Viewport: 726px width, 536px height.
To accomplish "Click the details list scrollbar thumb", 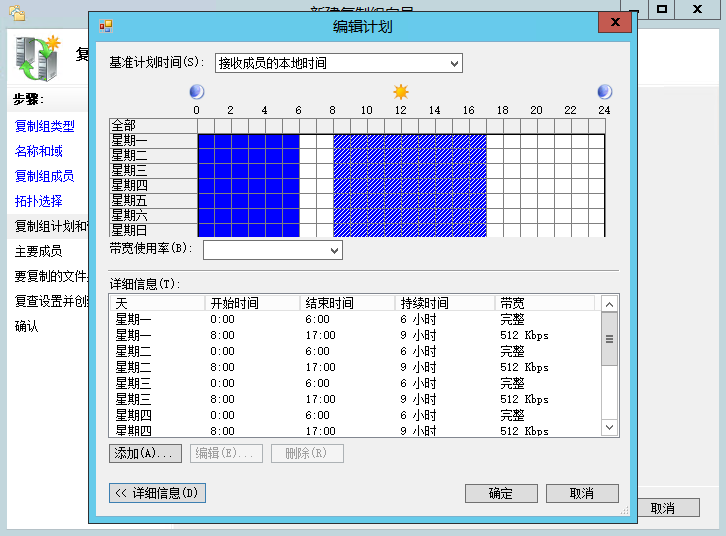I will [609, 339].
